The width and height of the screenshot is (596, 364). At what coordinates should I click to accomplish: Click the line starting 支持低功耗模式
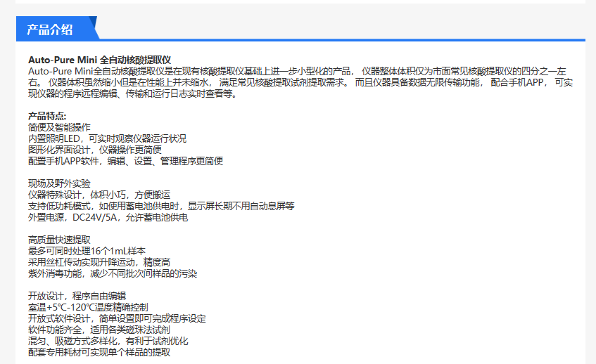pyautogui.click(x=161, y=206)
